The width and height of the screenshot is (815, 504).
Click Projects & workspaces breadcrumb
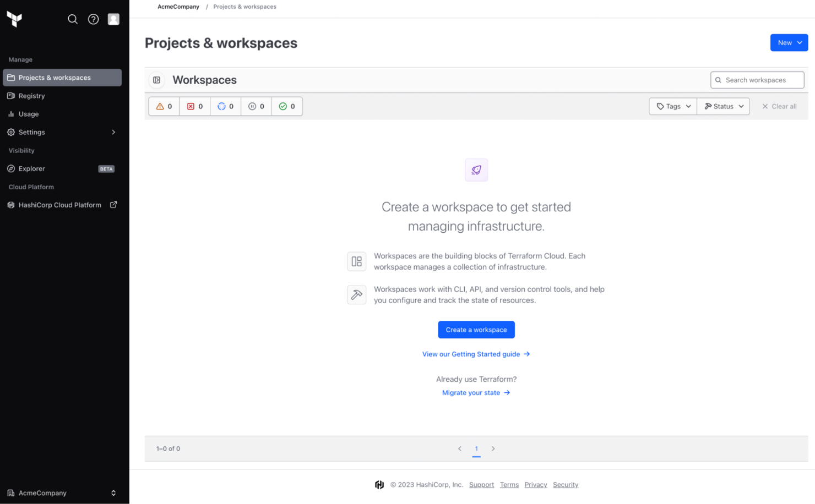(245, 7)
